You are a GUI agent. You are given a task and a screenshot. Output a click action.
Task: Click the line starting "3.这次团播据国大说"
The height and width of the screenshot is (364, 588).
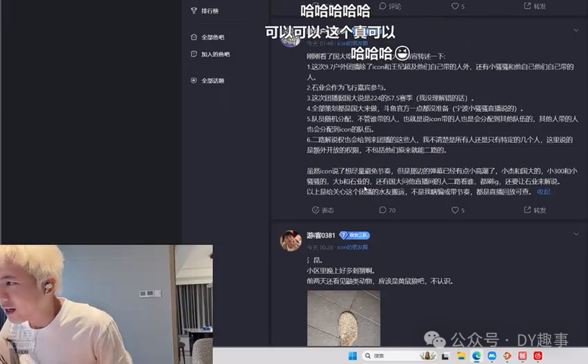coord(390,98)
